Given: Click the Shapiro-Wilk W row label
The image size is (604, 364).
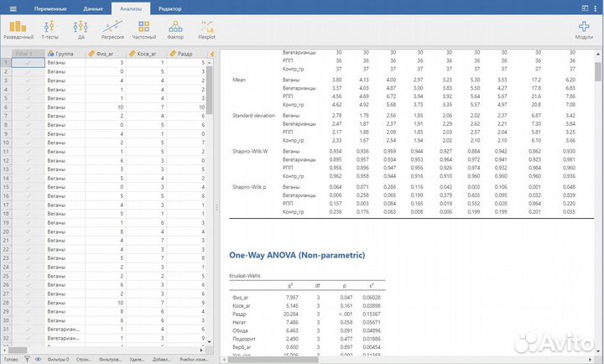Looking at the screenshot, I should [x=250, y=151].
